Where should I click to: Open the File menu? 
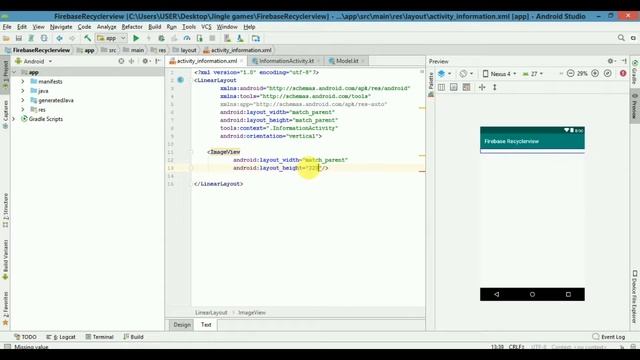[7, 27]
